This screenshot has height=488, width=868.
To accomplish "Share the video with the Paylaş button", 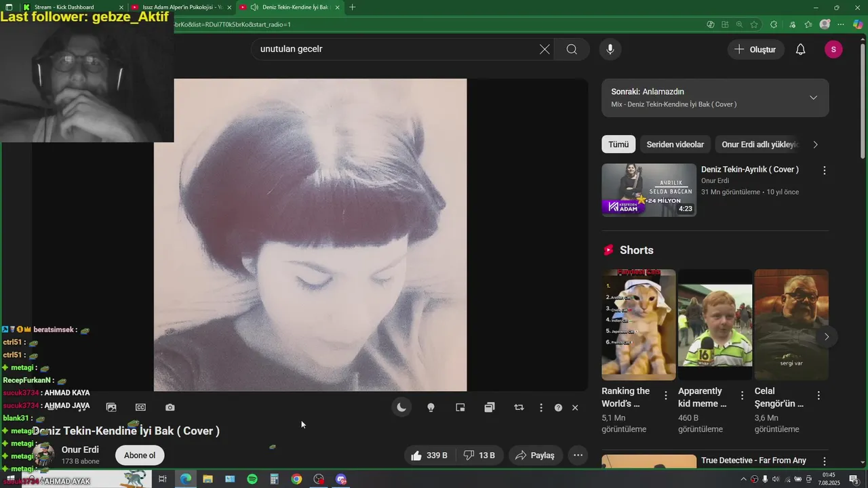I will [x=535, y=455].
